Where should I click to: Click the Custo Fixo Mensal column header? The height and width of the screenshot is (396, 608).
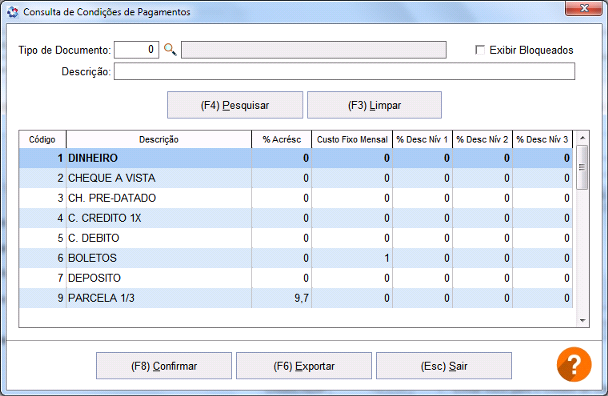click(x=352, y=140)
